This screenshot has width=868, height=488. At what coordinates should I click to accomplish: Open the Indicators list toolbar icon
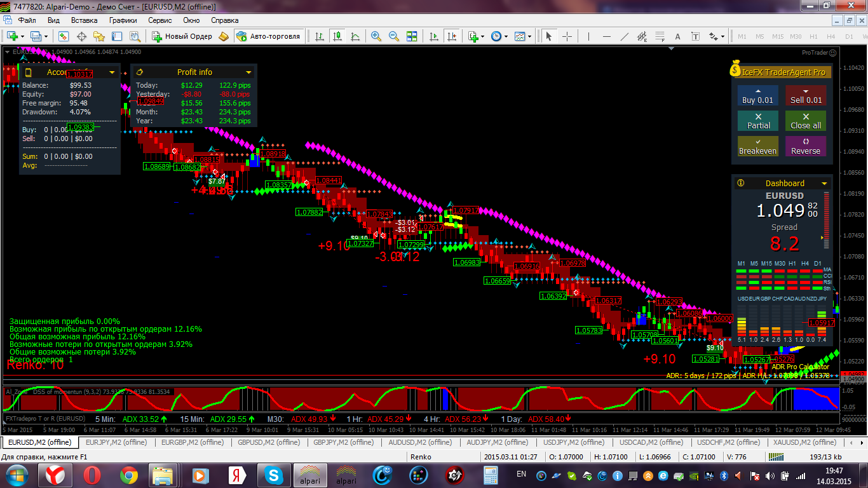click(473, 36)
